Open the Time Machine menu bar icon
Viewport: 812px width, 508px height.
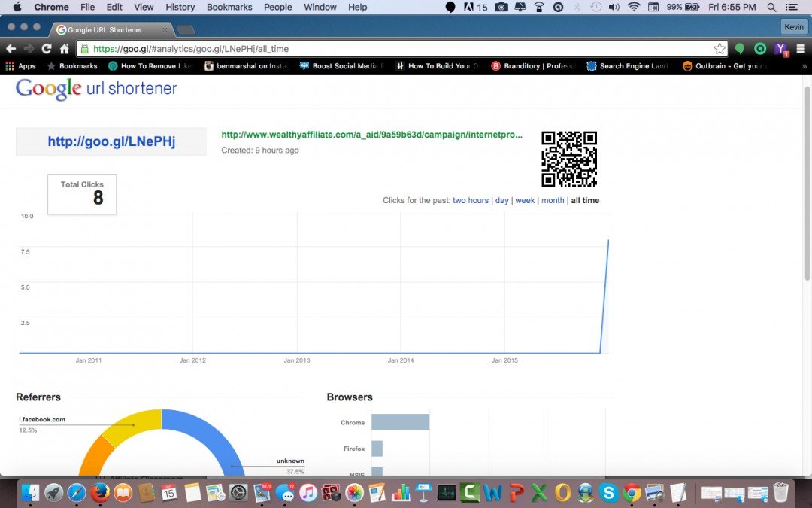pos(595,8)
